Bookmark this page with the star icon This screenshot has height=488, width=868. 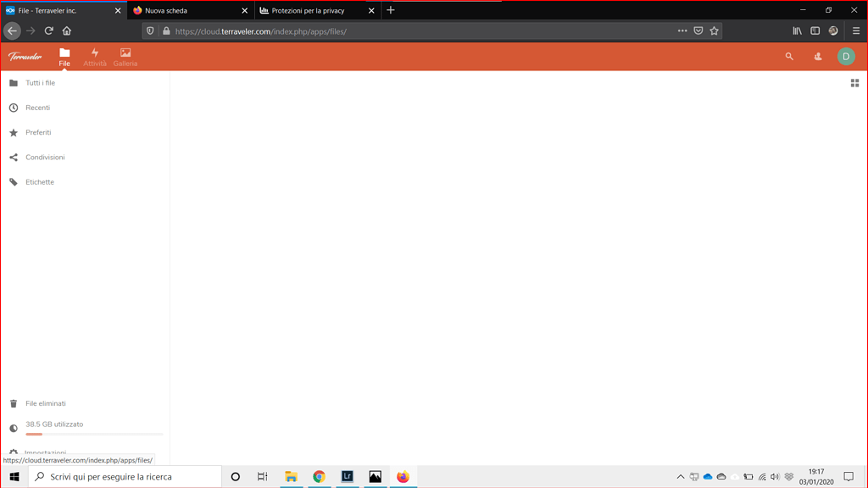point(715,30)
